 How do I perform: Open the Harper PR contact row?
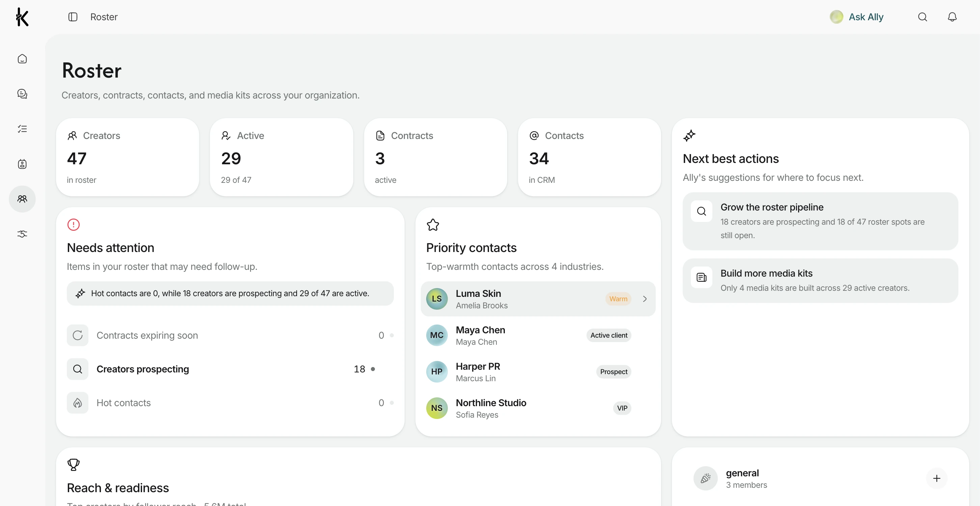tap(538, 372)
